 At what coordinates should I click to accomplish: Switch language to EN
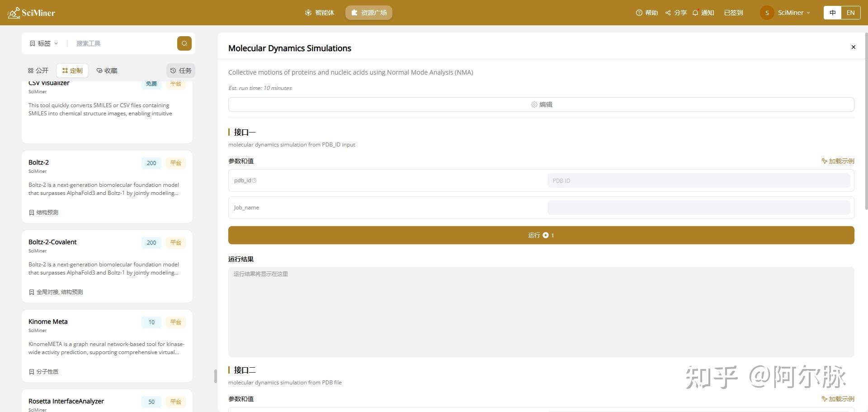[850, 13]
